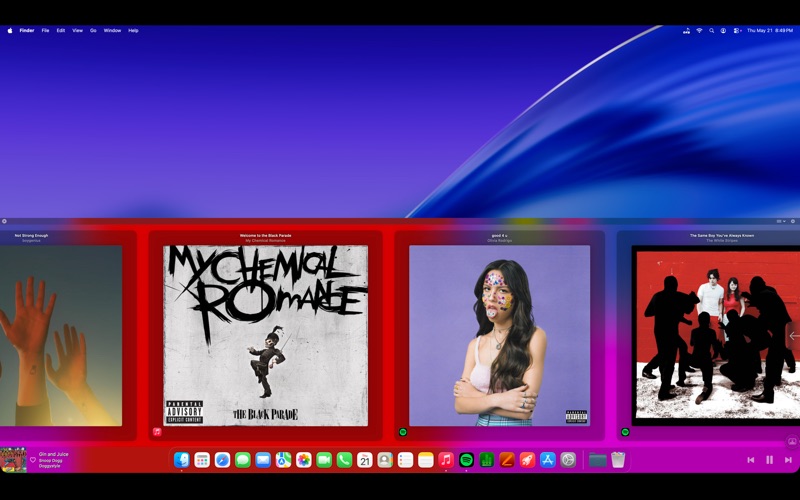
Task: Click the Spotify badge on White Stripes card
Action: [625, 432]
